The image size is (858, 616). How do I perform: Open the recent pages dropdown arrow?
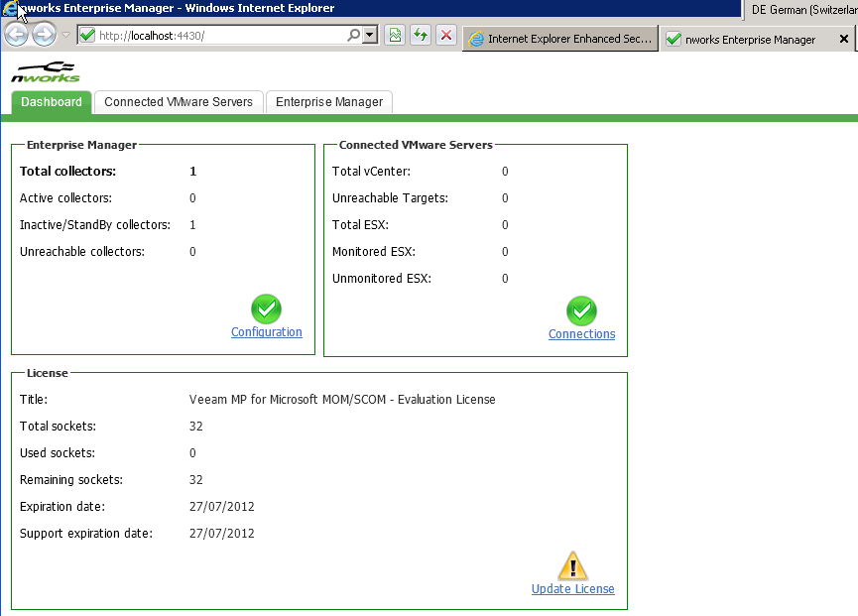pos(65,35)
